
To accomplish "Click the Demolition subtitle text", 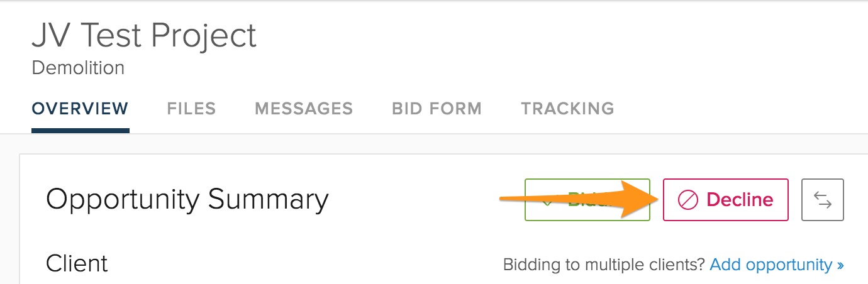I will pyautogui.click(x=78, y=68).
